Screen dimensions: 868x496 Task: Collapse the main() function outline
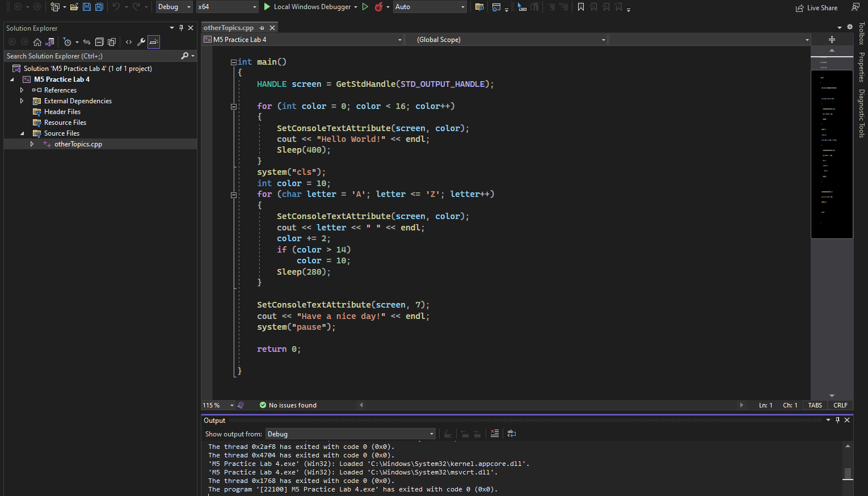(x=233, y=62)
